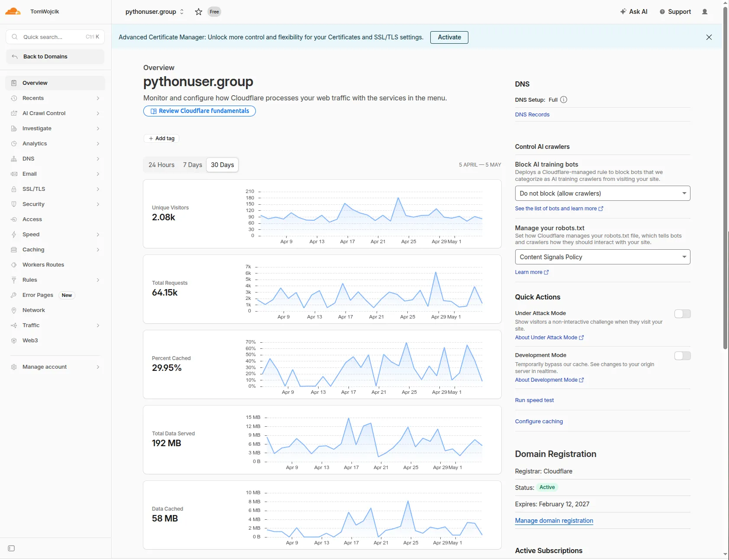This screenshot has width=729, height=560.
Task: Click the Recents clock icon
Action: click(x=14, y=98)
